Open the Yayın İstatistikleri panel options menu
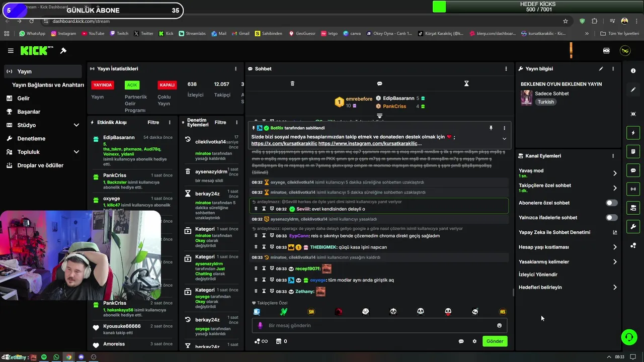 click(x=235, y=69)
